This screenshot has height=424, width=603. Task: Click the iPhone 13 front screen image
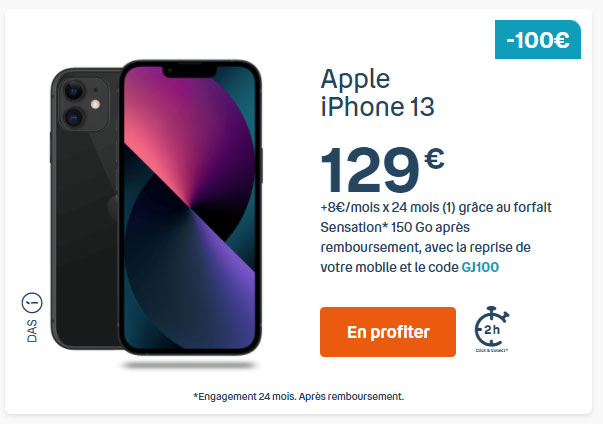(x=190, y=208)
